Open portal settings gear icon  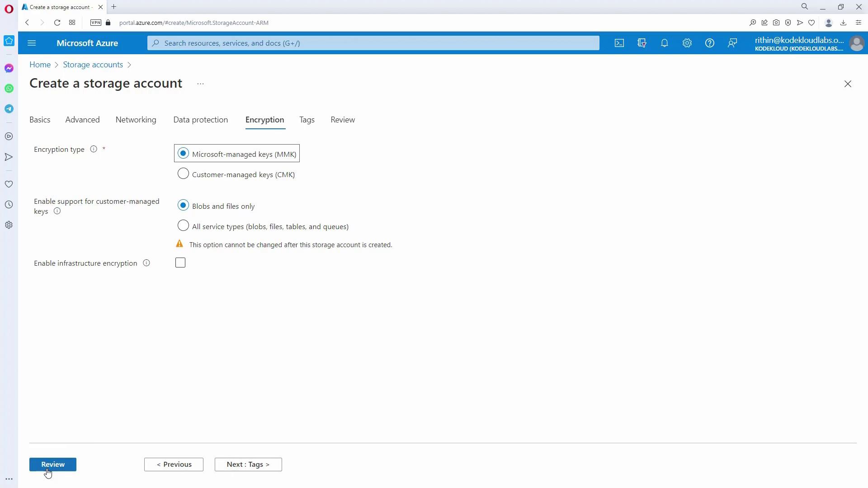point(687,43)
